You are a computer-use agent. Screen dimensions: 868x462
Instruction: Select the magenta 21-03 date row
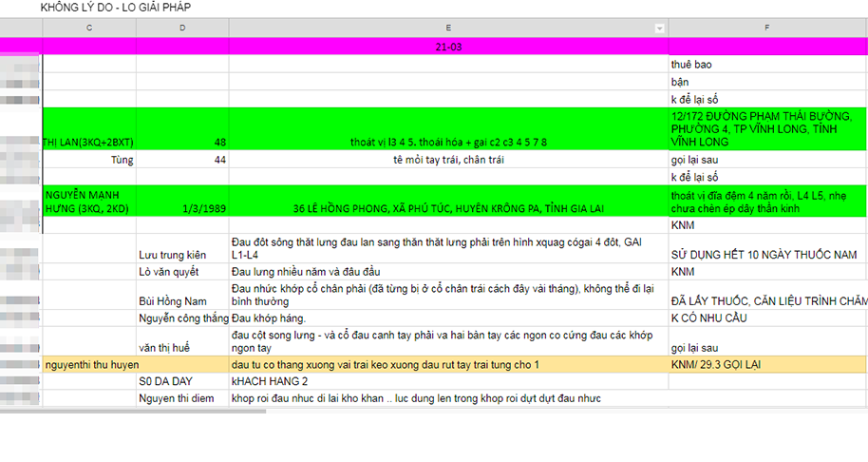point(448,47)
